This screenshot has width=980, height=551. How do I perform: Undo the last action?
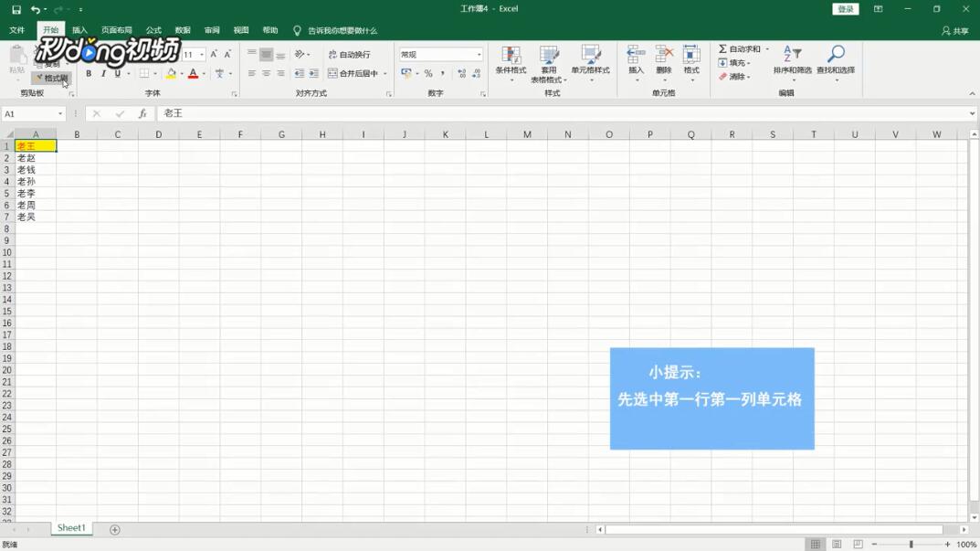36,9
